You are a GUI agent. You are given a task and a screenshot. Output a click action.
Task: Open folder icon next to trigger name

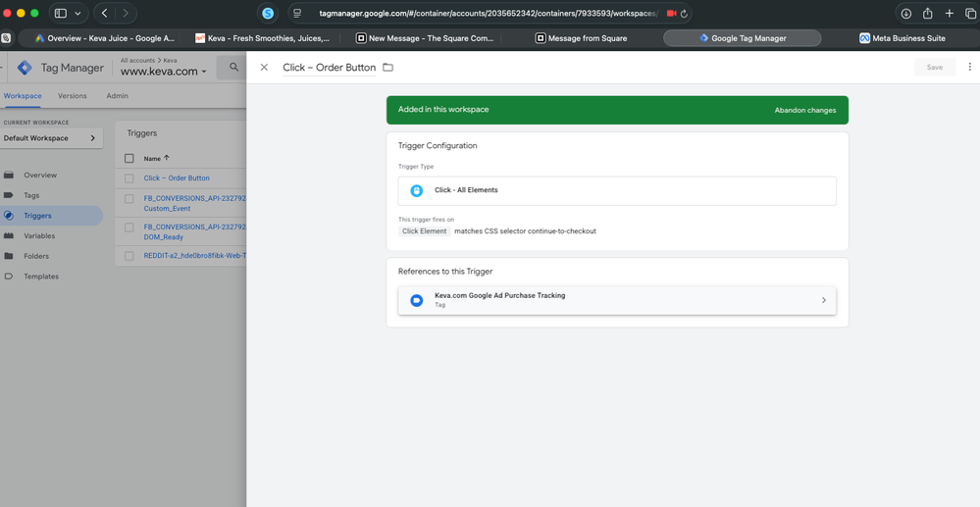[388, 68]
